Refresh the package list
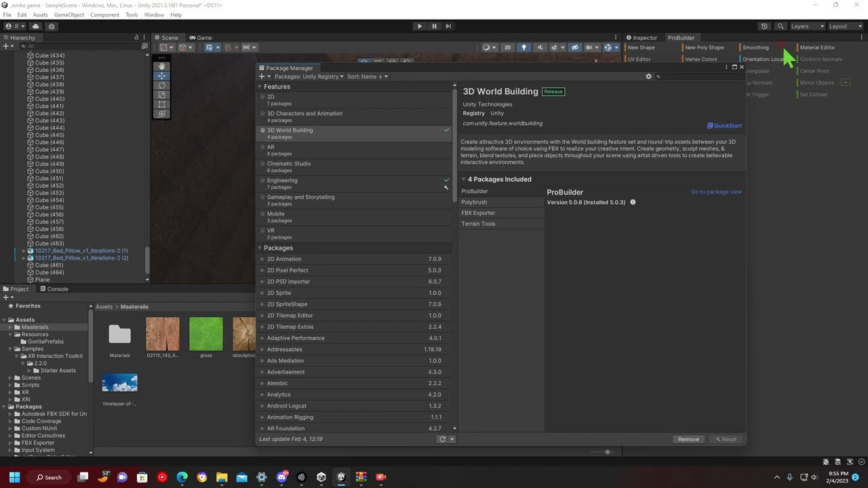Screen dimensions: 868x488 point(442,439)
